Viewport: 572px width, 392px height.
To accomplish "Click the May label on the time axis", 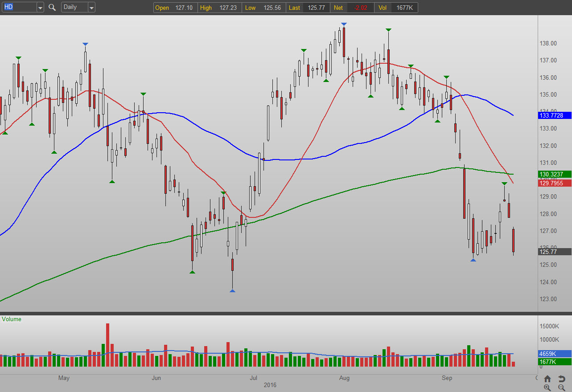I will 64,378.
